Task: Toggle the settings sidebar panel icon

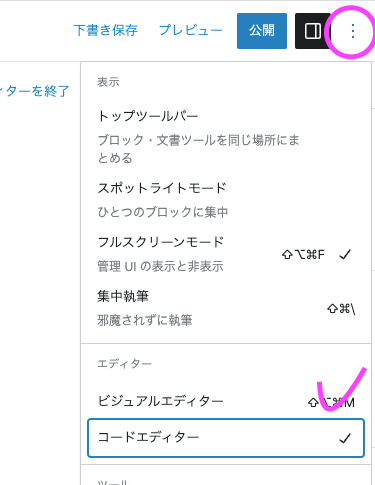Action: tap(312, 31)
